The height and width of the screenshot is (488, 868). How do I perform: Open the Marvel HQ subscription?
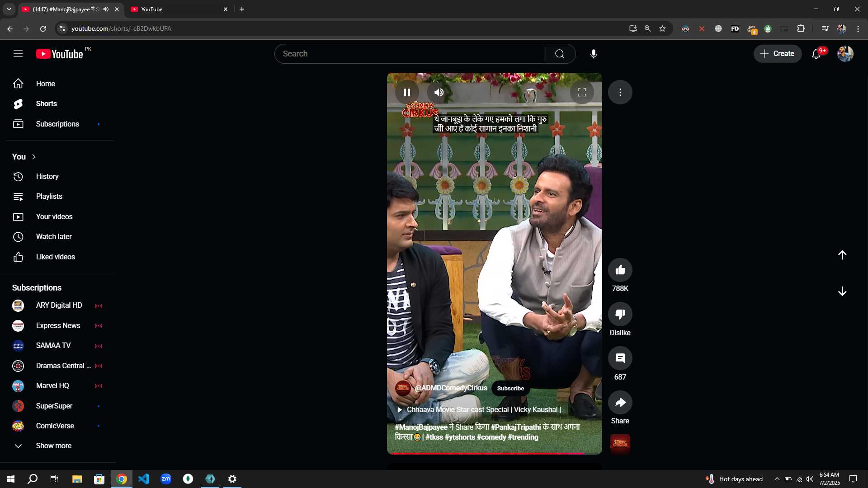point(58,386)
